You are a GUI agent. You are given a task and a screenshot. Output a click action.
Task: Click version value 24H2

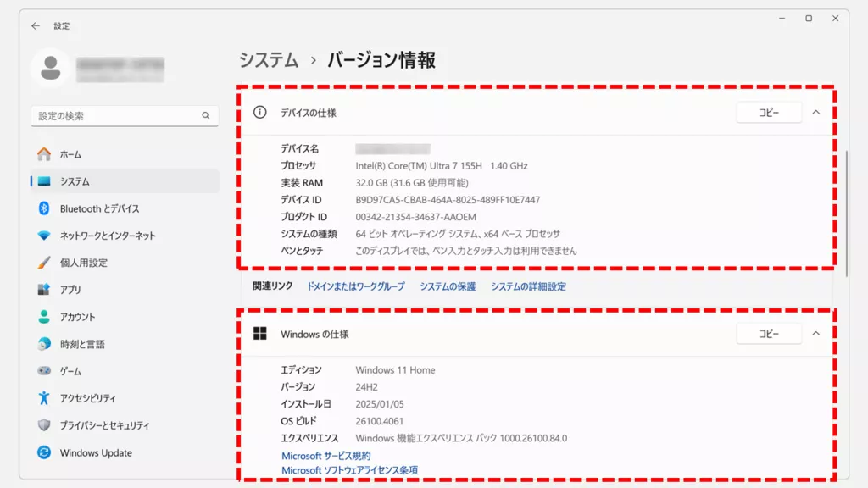click(366, 386)
